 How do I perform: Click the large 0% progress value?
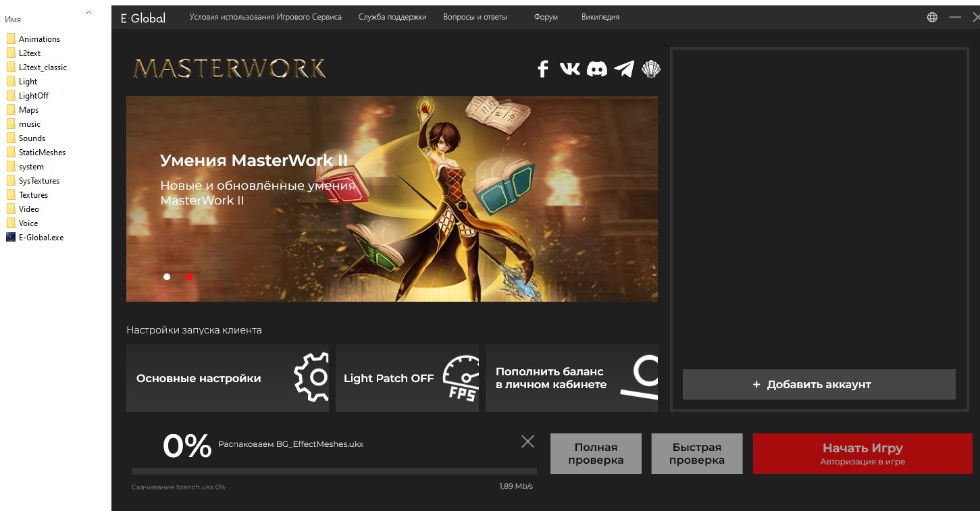[187, 446]
